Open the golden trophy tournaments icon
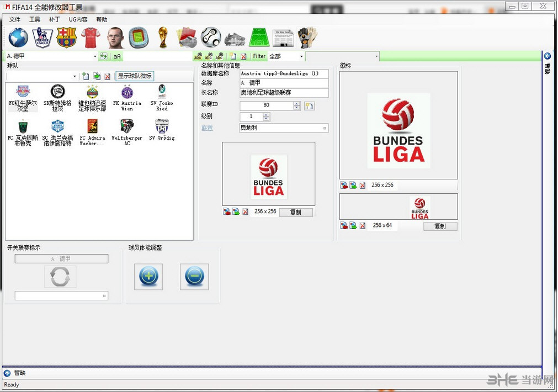The height and width of the screenshot is (392, 558). coord(163,38)
